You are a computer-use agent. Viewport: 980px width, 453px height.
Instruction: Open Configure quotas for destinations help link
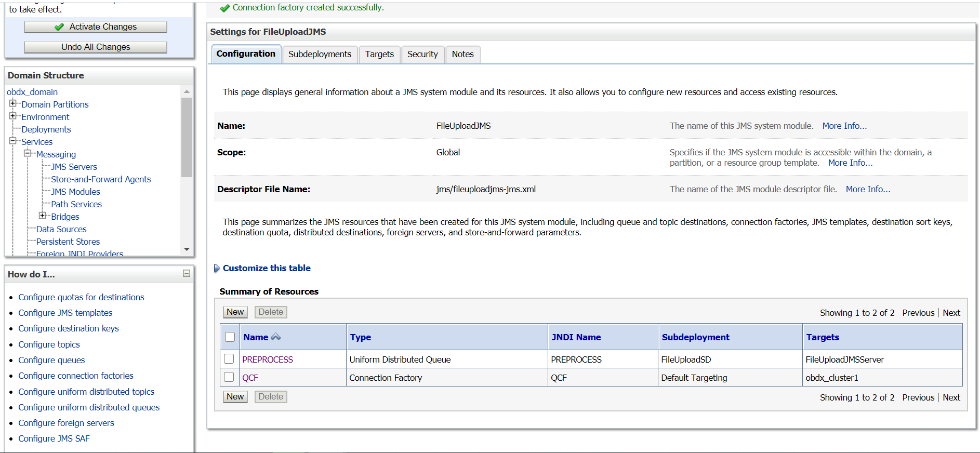81,297
